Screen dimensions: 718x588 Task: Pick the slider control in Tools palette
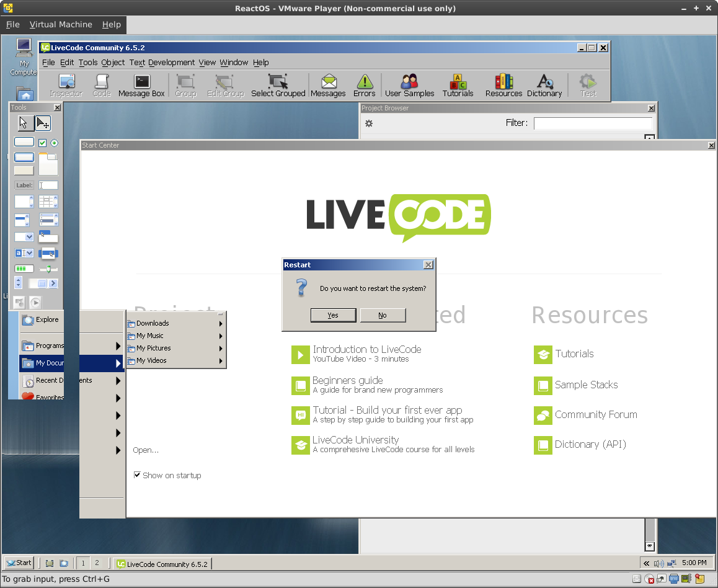(48, 269)
